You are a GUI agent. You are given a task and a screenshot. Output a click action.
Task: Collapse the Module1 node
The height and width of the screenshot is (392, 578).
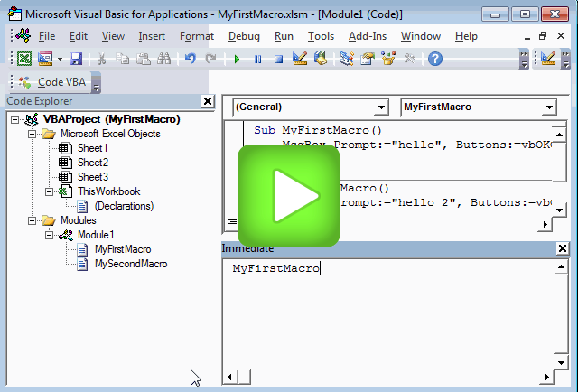point(49,235)
